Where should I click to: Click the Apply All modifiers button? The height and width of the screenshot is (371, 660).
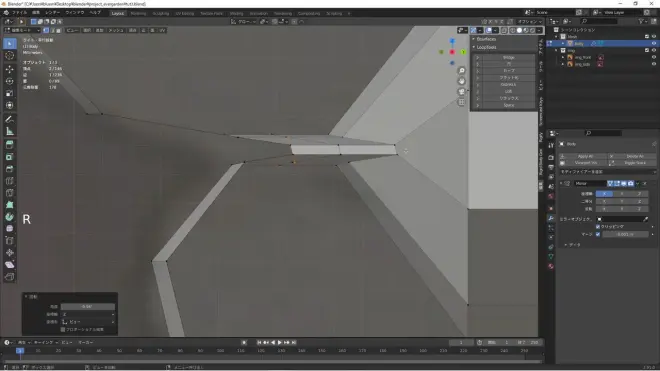[585, 156]
